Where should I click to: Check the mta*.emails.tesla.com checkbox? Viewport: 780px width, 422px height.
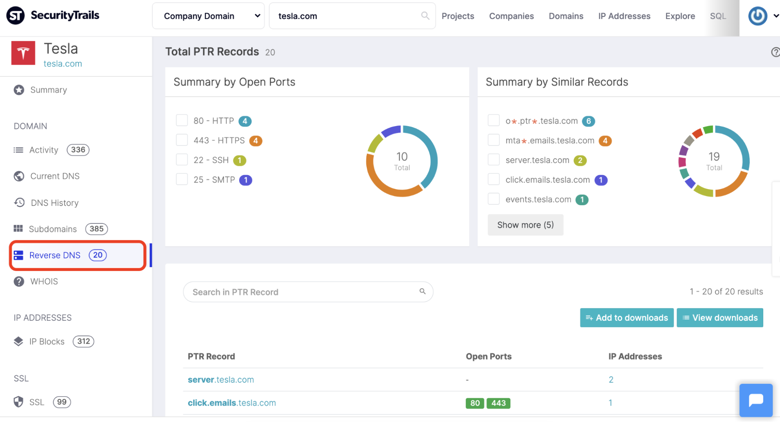pos(493,140)
